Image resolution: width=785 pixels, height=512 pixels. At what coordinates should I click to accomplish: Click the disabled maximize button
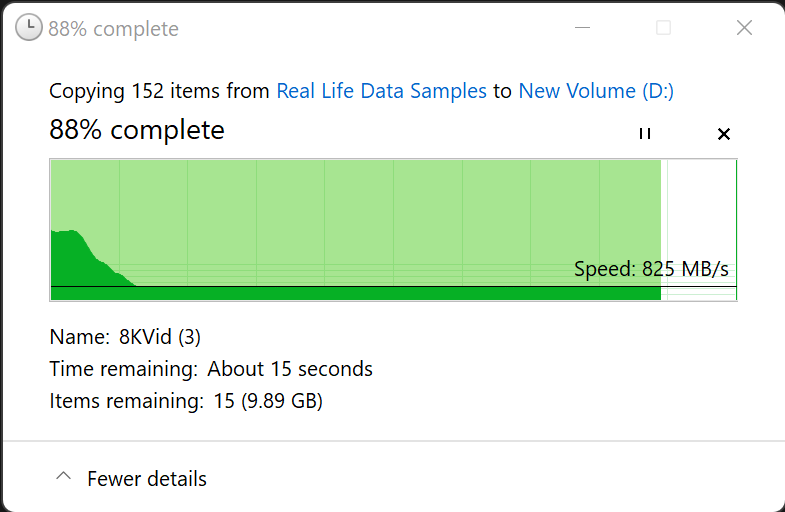pos(663,28)
